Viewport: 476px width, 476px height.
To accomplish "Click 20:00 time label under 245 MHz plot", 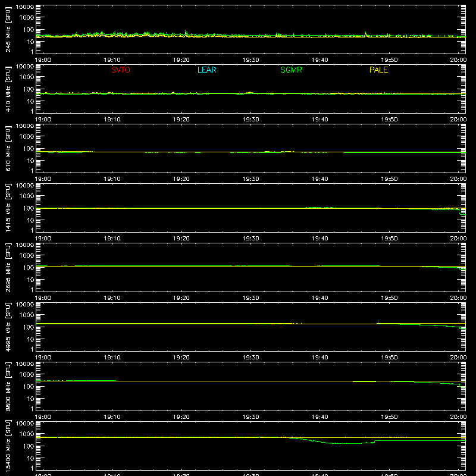I will point(458,60).
